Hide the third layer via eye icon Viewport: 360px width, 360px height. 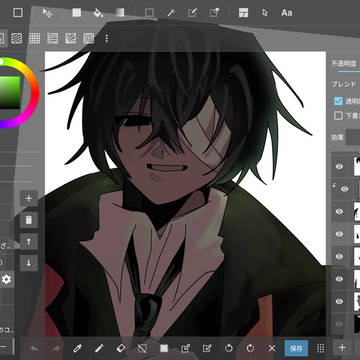[339, 211]
